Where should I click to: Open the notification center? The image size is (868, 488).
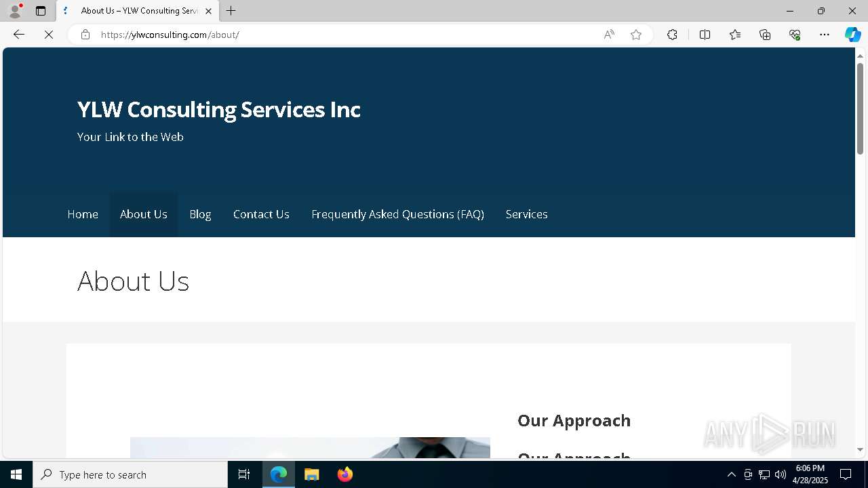tap(846, 474)
